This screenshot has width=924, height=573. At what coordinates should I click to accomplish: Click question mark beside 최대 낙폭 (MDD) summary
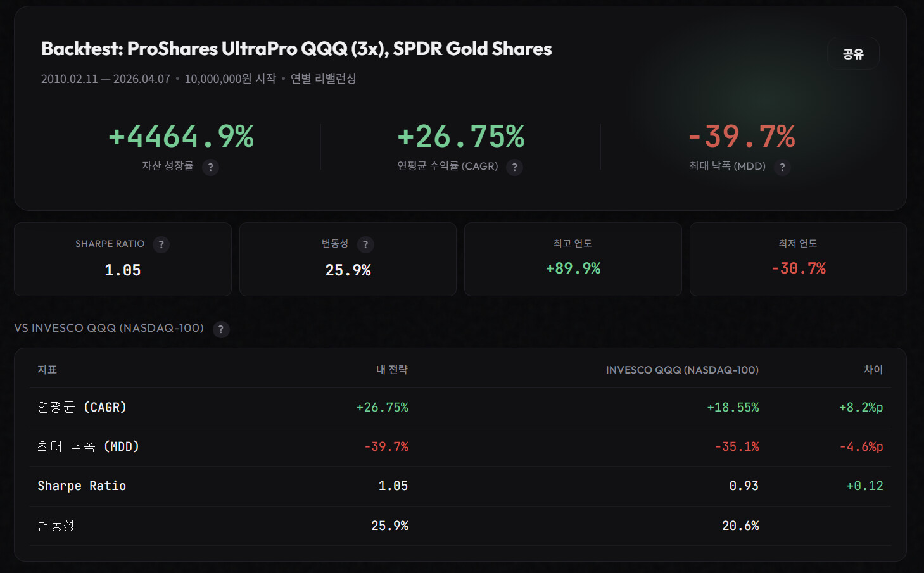[x=782, y=167]
